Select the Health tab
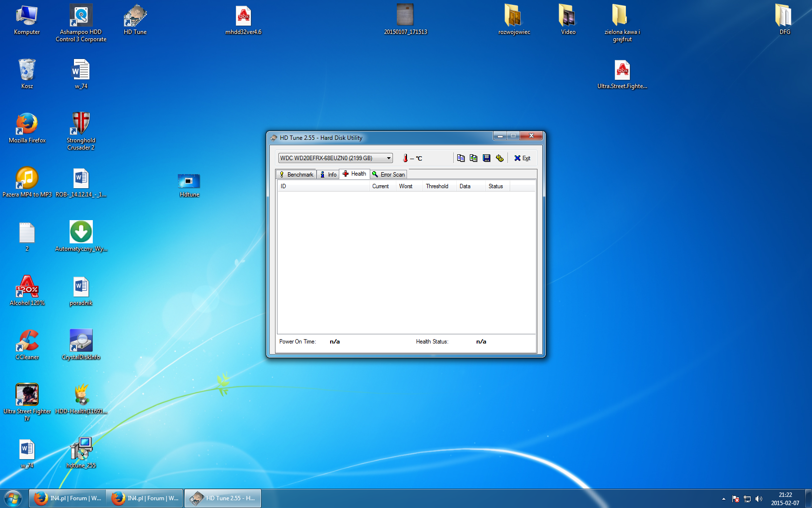This screenshot has width=812, height=508. (354, 174)
